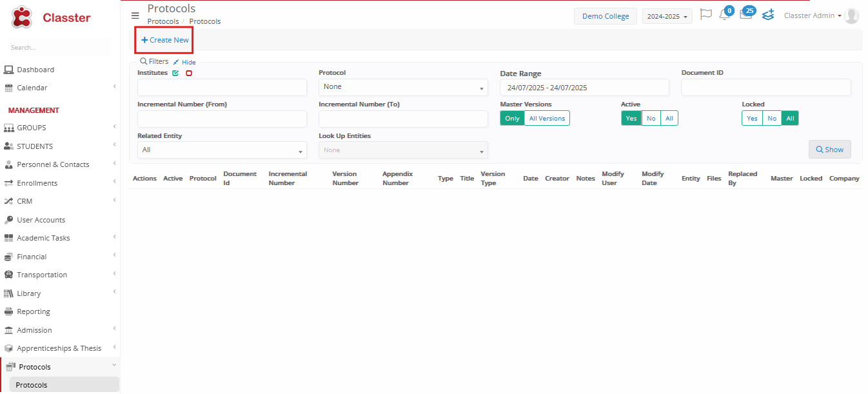Click the user avatar picture
868x394 pixels.
tap(851, 16)
